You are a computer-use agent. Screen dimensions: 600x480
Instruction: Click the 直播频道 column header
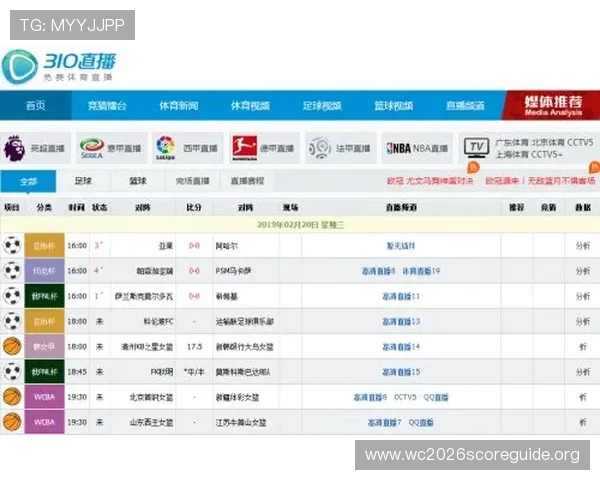click(401, 207)
